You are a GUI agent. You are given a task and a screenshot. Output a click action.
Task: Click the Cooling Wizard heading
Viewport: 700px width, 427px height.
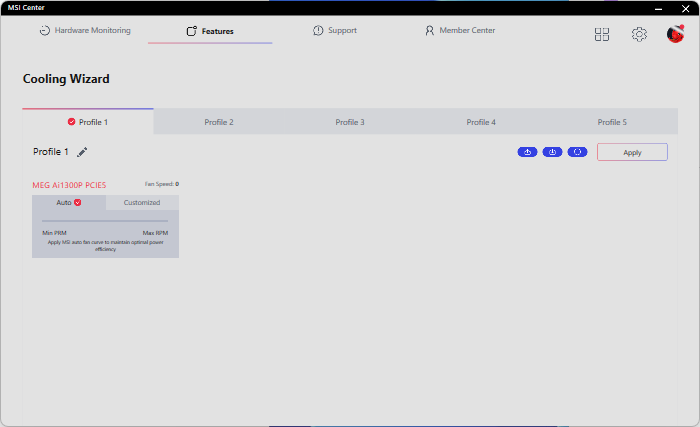point(66,79)
